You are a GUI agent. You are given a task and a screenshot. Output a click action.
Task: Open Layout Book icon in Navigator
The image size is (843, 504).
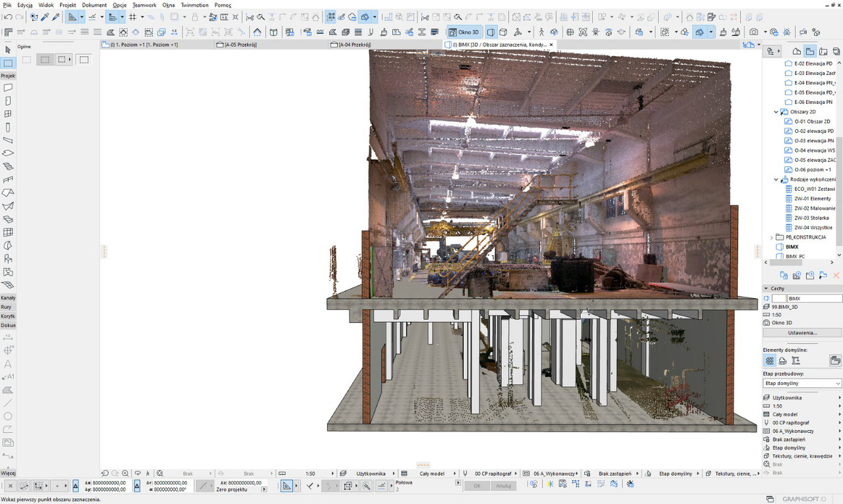tap(822, 51)
